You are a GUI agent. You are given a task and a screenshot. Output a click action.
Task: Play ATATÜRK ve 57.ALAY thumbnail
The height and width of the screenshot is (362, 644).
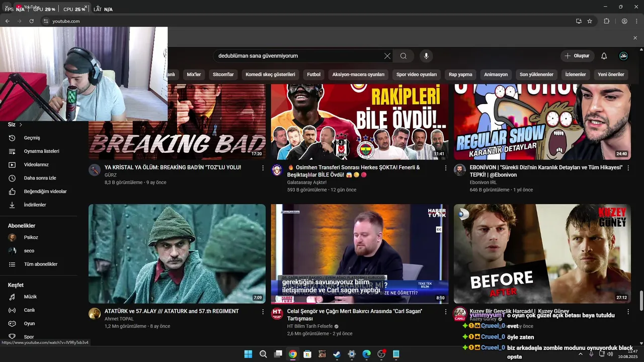tap(177, 253)
